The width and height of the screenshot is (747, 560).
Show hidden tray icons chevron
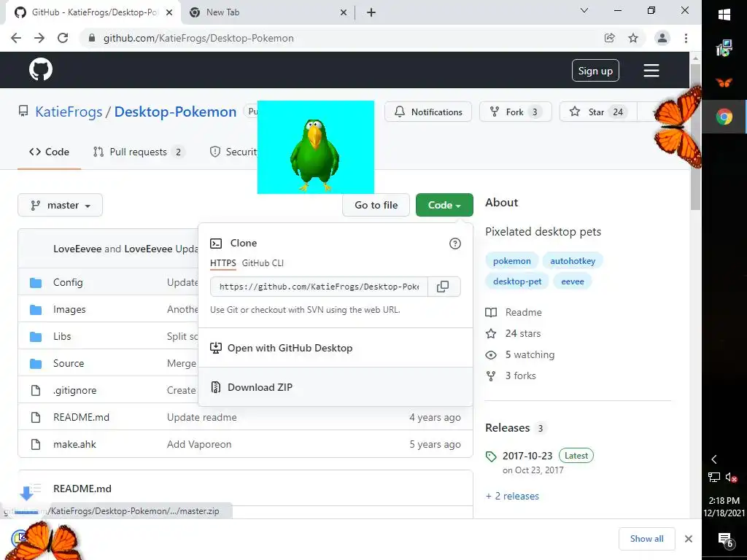tap(713, 459)
